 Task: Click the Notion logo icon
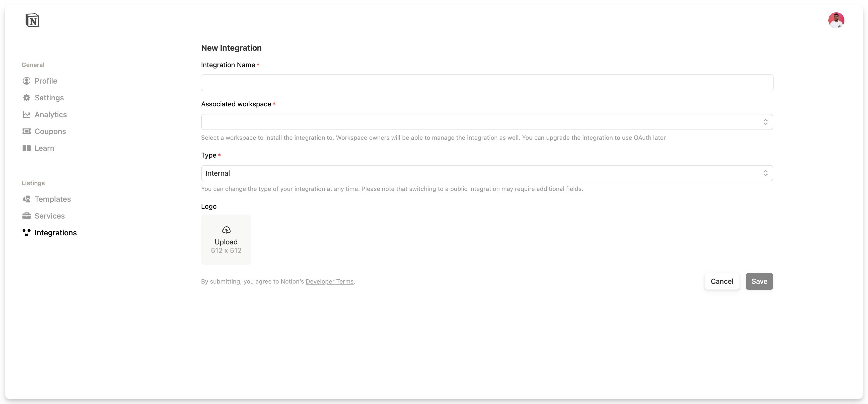pyautogui.click(x=32, y=20)
